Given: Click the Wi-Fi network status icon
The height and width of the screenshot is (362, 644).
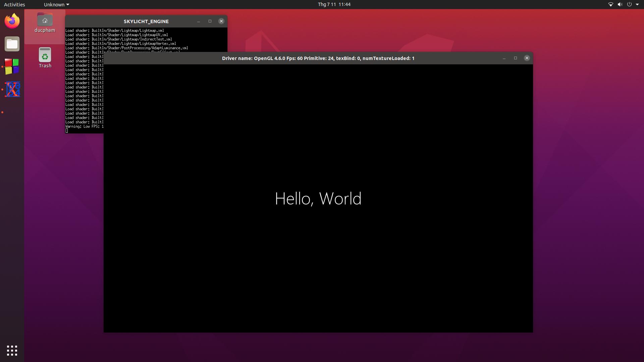Looking at the screenshot, I should click(x=610, y=4).
